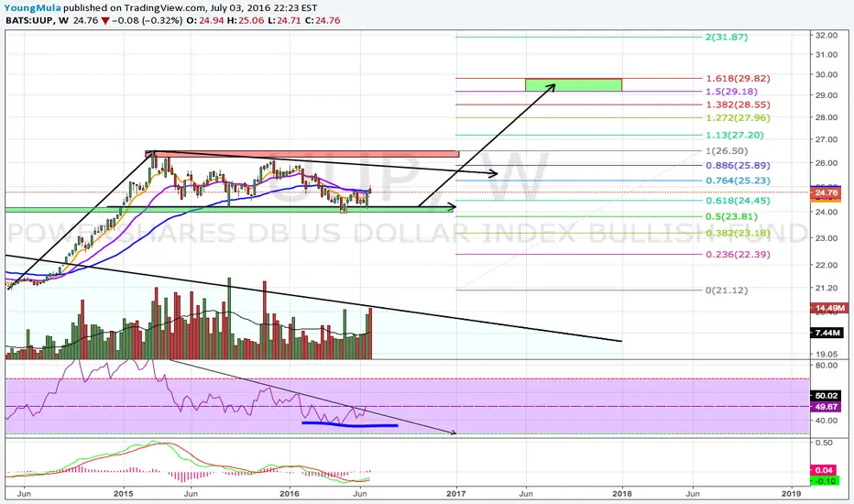Click the close value C:24.76
This screenshot has width=854, height=504.
point(323,21)
